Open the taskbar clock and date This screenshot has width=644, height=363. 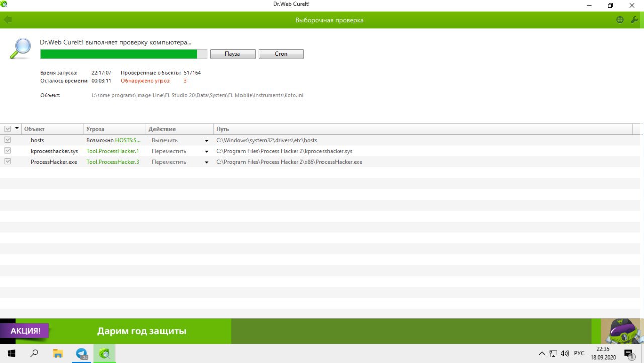click(x=603, y=353)
